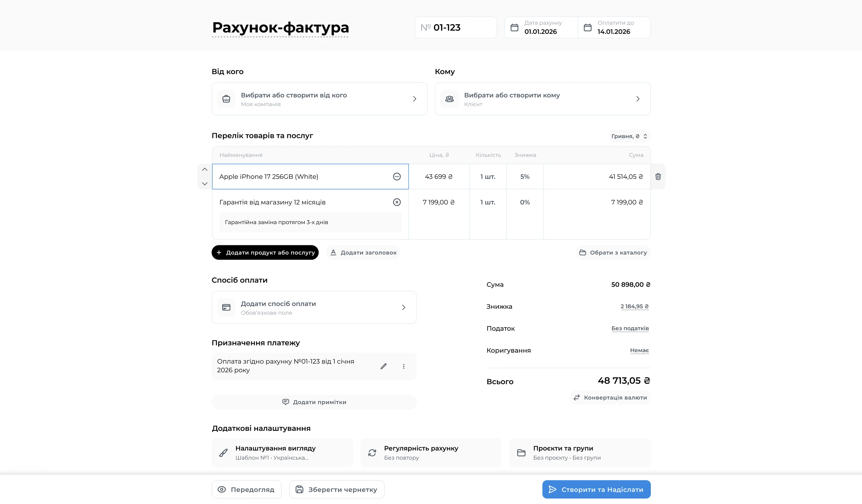
Task: Edit the Рахунок-фактура title
Action: pyautogui.click(x=280, y=27)
